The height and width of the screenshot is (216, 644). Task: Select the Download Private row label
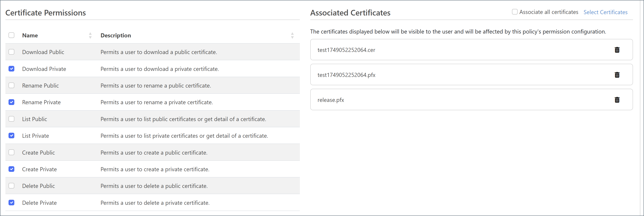[44, 69]
